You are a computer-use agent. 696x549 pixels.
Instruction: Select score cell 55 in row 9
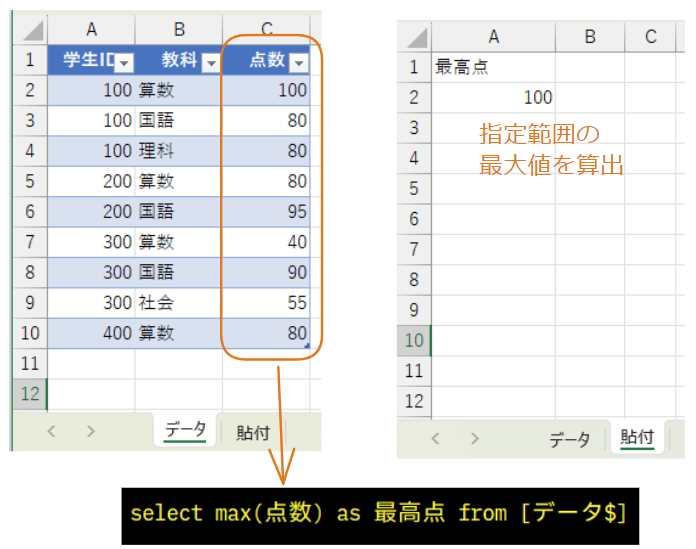click(266, 303)
